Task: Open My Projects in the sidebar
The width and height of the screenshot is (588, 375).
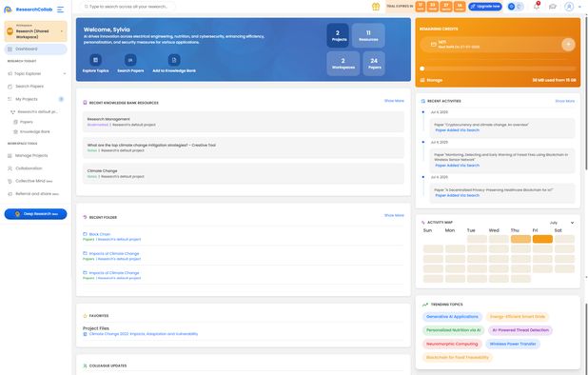Action: [27, 99]
